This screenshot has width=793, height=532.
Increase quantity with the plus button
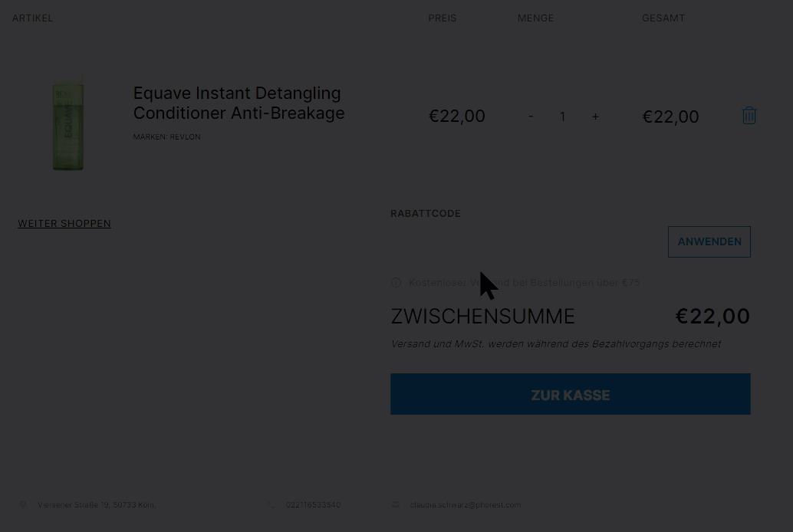595,117
